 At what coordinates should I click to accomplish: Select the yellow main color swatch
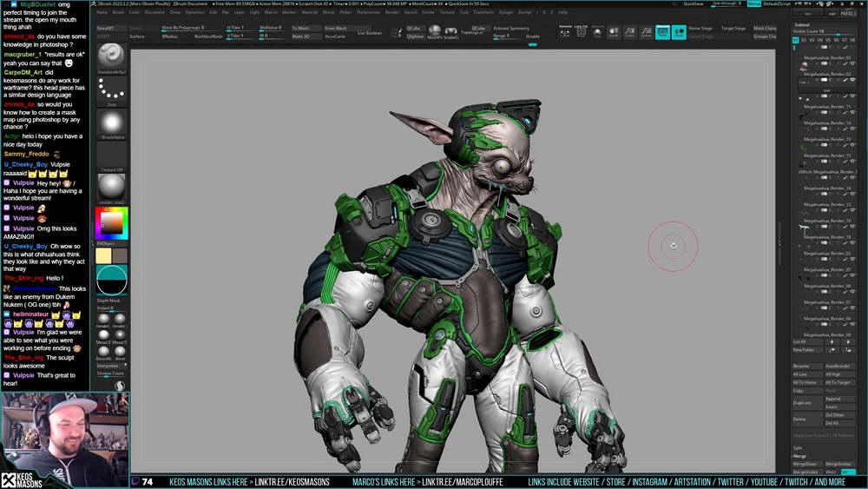coord(103,255)
